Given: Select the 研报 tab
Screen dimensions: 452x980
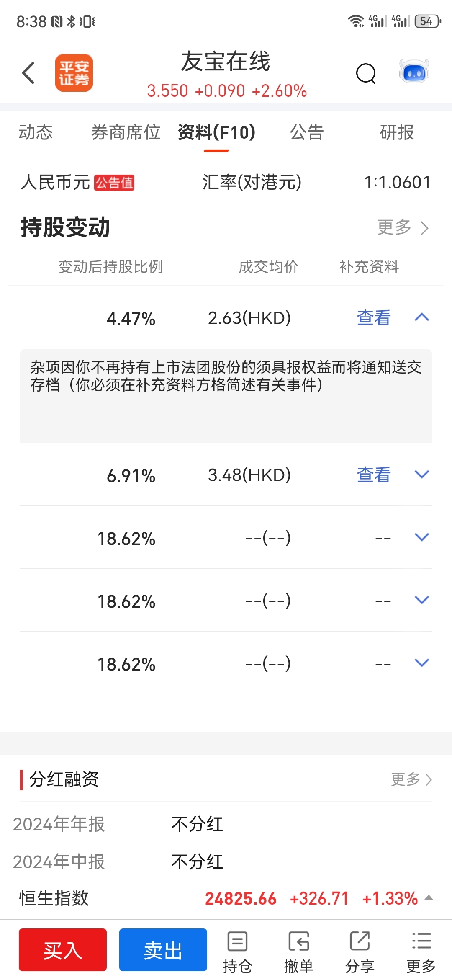Looking at the screenshot, I should (x=397, y=132).
